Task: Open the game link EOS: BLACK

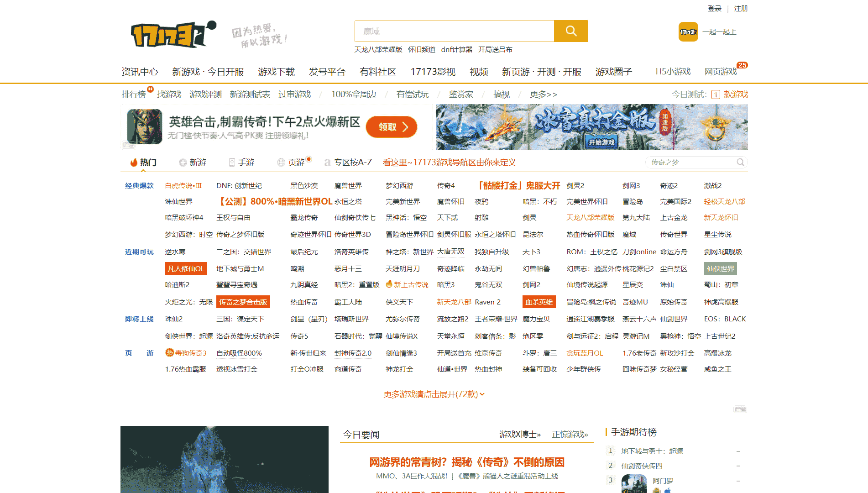Action: (725, 319)
